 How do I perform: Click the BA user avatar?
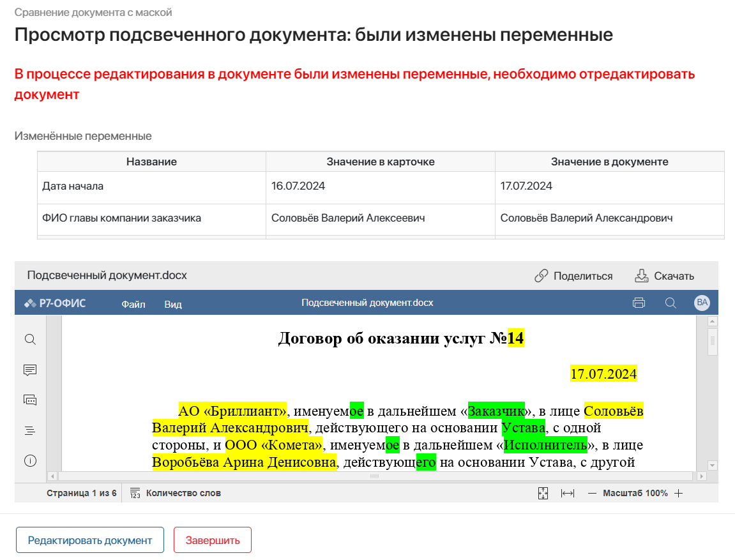(x=702, y=302)
